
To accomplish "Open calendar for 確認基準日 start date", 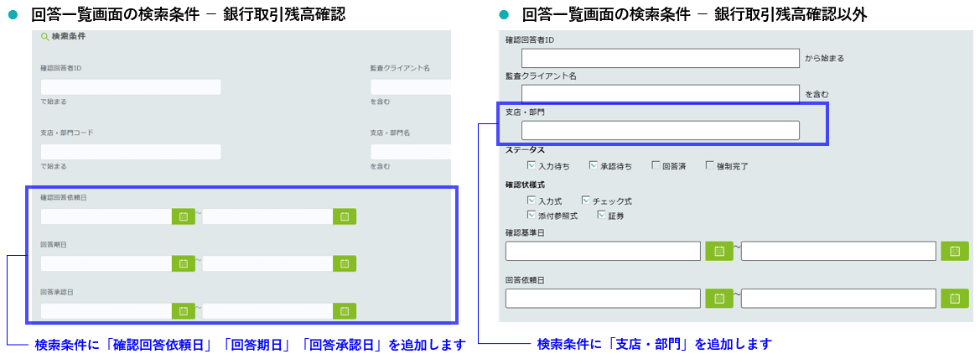I will coord(718,251).
